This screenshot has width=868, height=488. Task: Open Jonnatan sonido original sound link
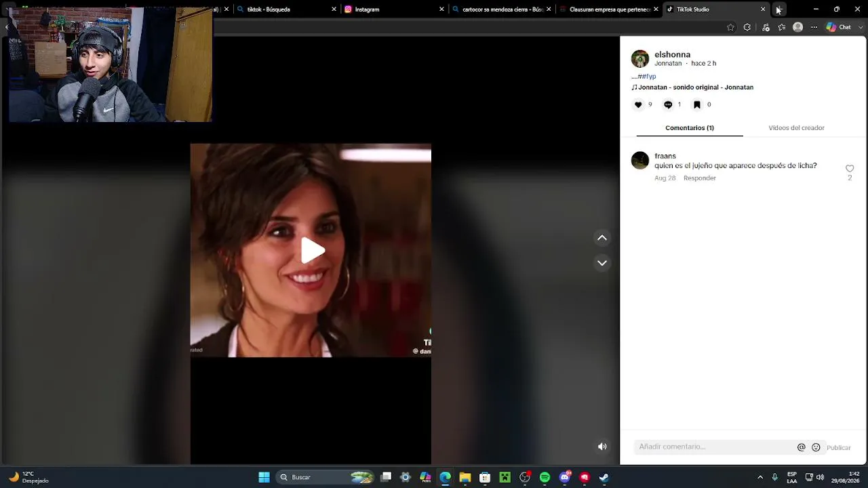[693, 87]
